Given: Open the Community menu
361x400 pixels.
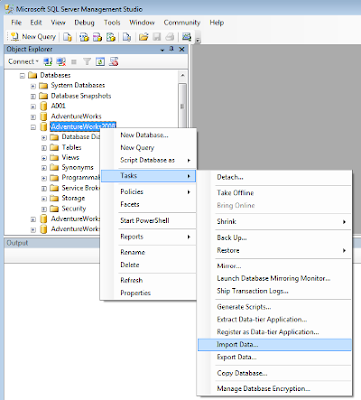Looking at the screenshot, I should pyautogui.click(x=182, y=23).
